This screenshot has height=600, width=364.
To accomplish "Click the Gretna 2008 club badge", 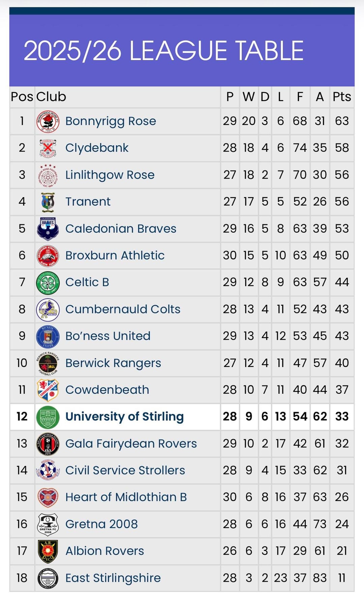I will click(x=48, y=524).
